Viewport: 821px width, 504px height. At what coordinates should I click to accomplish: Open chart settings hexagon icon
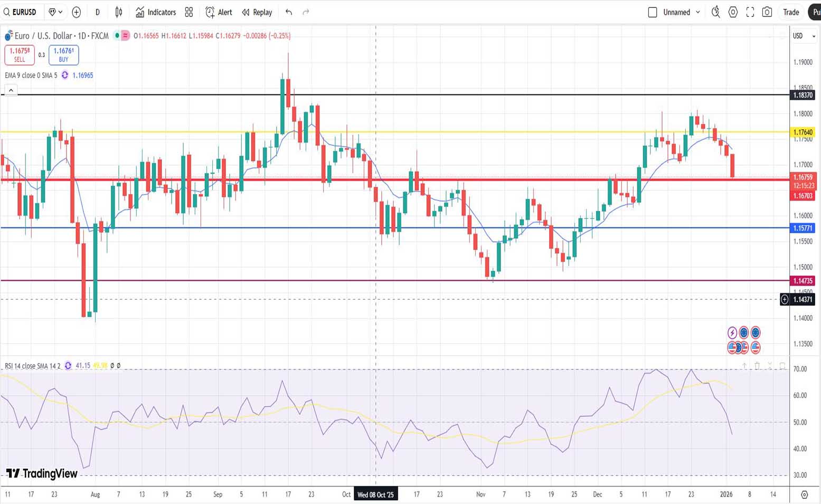point(733,12)
